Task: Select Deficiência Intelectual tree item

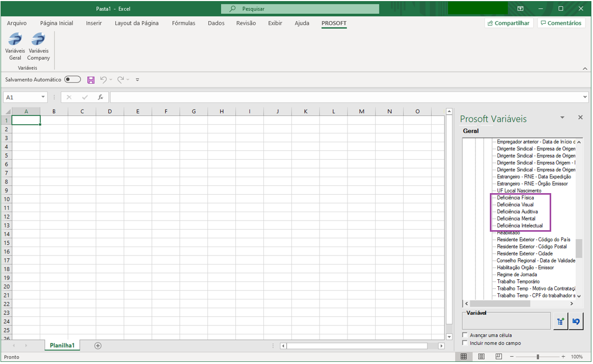Action: click(519, 226)
